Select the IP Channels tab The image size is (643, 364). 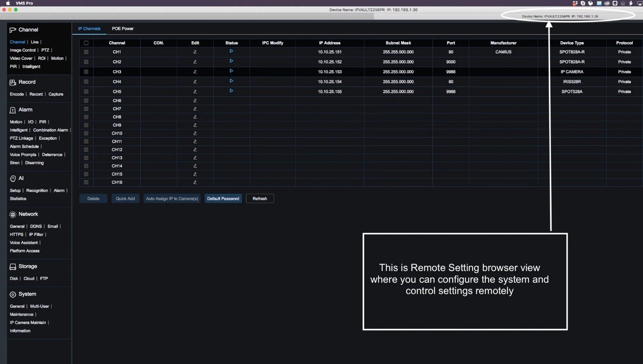tap(89, 29)
